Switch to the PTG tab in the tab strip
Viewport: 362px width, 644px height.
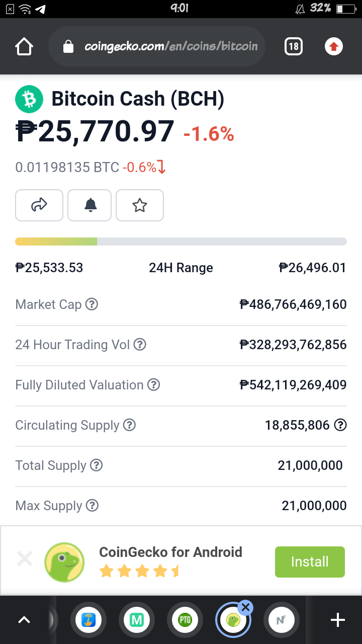pyautogui.click(x=185, y=620)
